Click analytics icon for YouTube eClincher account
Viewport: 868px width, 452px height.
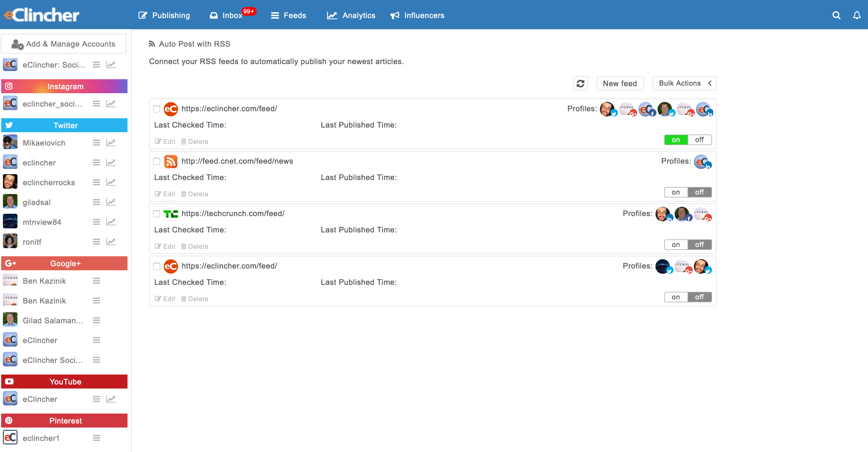pyautogui.click(x=111, y=399)
